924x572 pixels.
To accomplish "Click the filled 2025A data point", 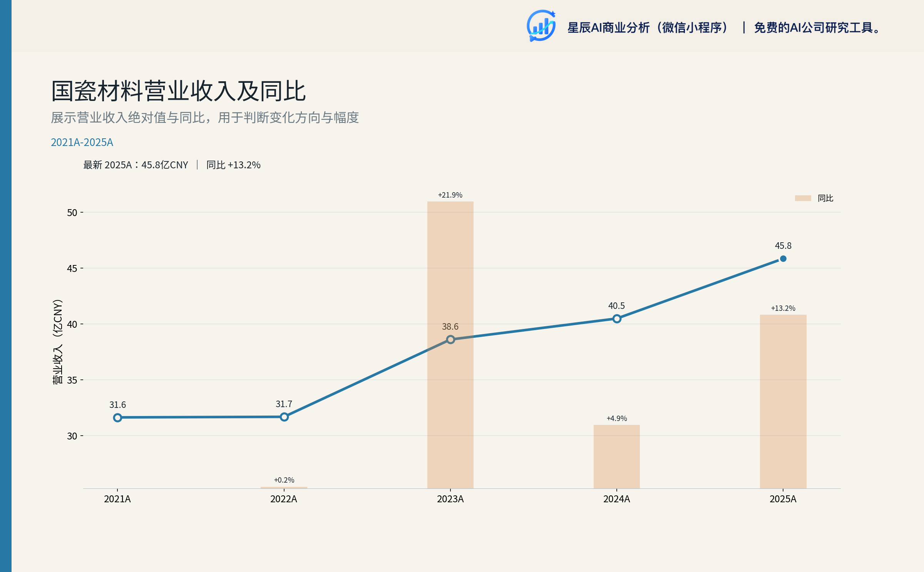I will click(x=783, y=259).
